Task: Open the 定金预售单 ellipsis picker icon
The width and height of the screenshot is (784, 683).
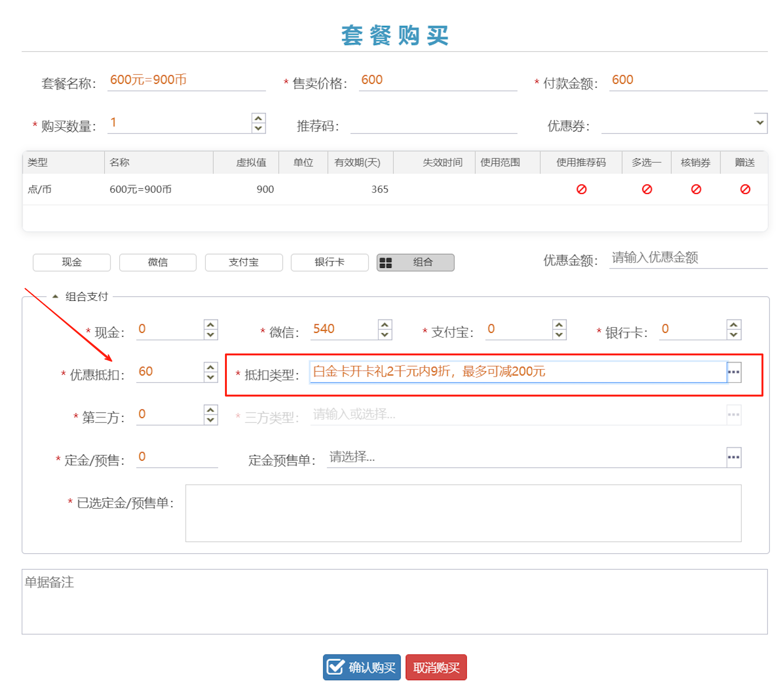Action: pos(733,457)
